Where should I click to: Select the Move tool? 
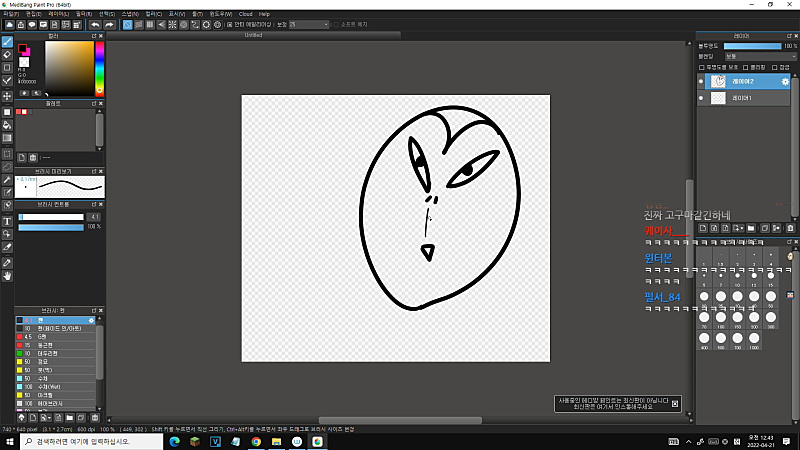pos(7,96)
